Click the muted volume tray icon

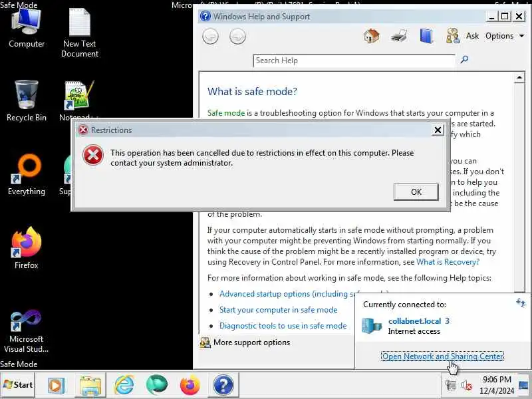click(x=467, y=385)
